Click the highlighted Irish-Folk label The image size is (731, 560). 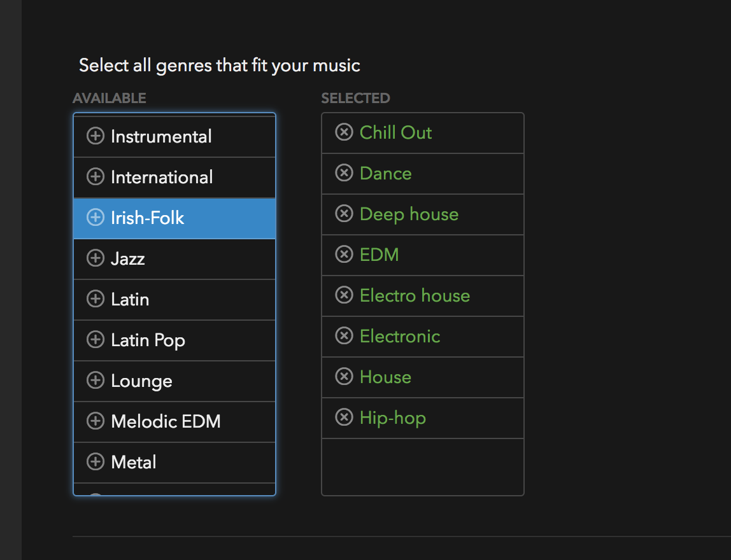[147, 218]
